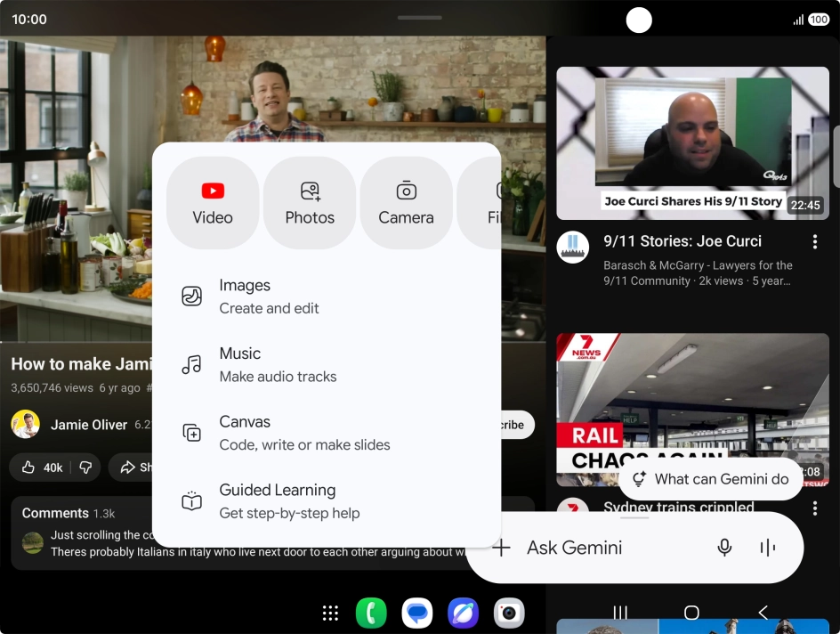Viewport: 840px width, 634px height.
Task: Tap the 3,650,746 views text
Action: coord(52,387)
